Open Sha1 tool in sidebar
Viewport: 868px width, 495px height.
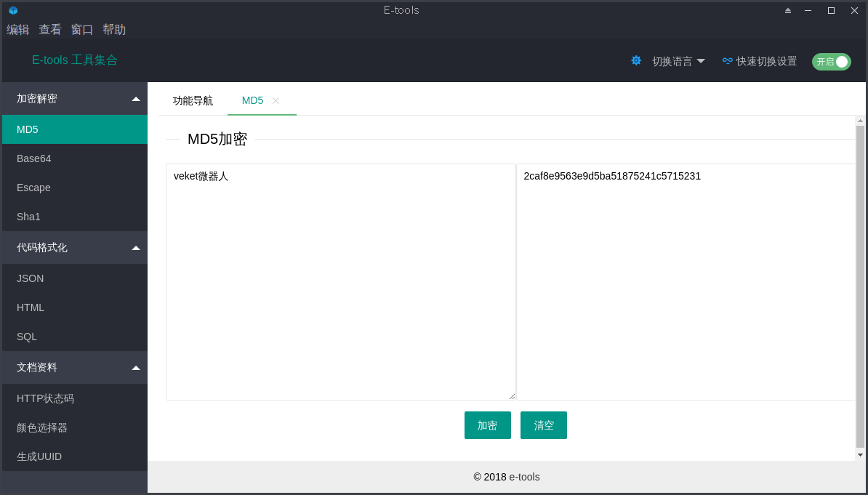click(75, 217)
